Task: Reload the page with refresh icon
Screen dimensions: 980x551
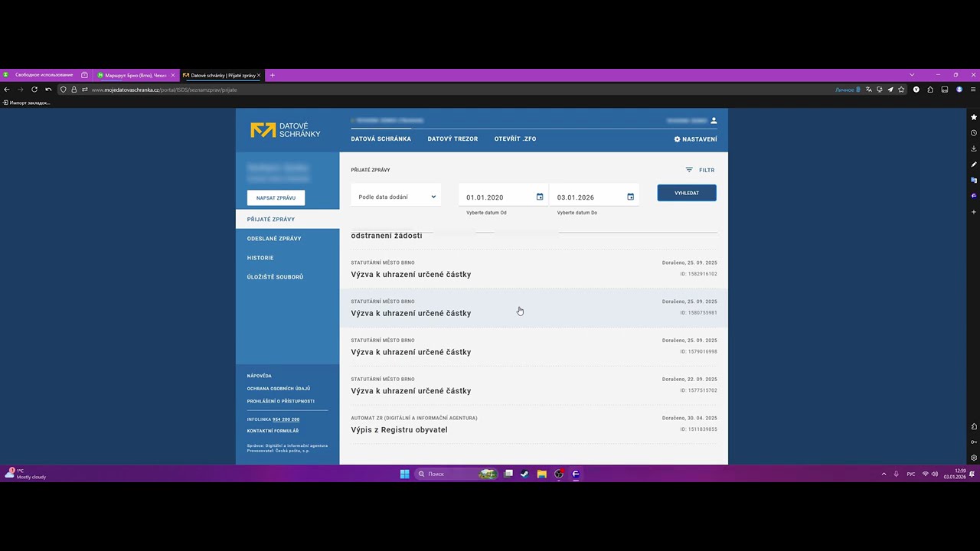Action: (x=34, y=90)
